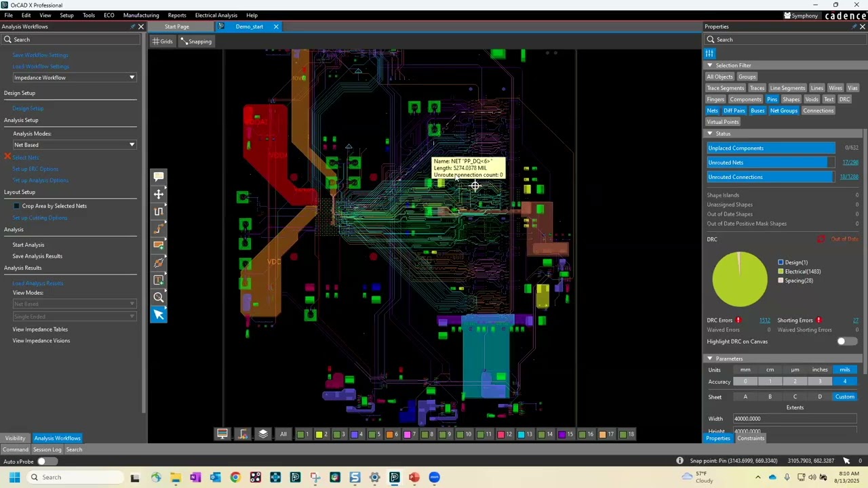Open the disabled Net Based view mode dropdown
The height and width of the screenshot is (488, 868).
(75, 304)
